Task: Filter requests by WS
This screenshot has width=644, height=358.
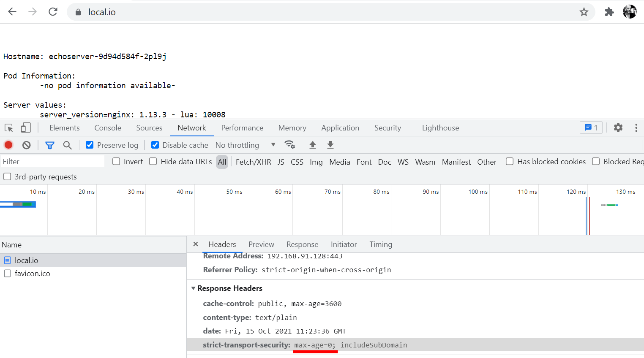Action: click(403, 162)
